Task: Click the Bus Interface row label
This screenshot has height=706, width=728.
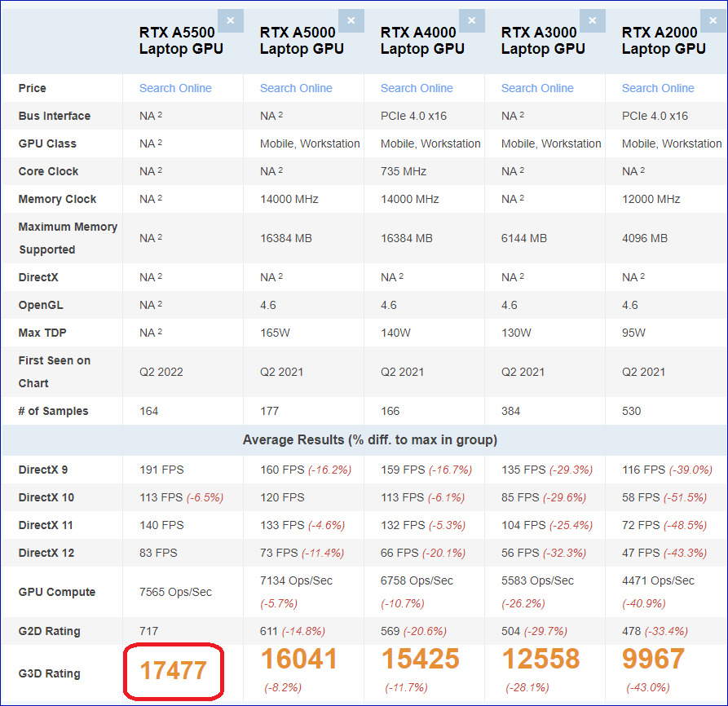Action: point(55,116)
